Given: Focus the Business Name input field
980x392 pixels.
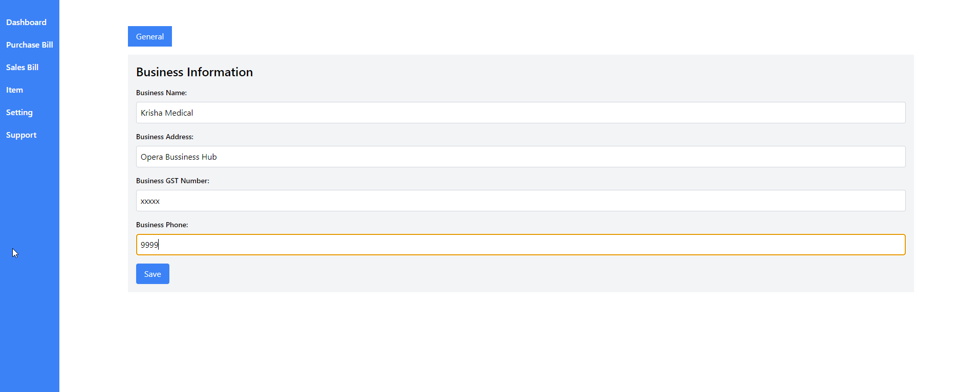Looking at the screenshot, I should 520,113.
